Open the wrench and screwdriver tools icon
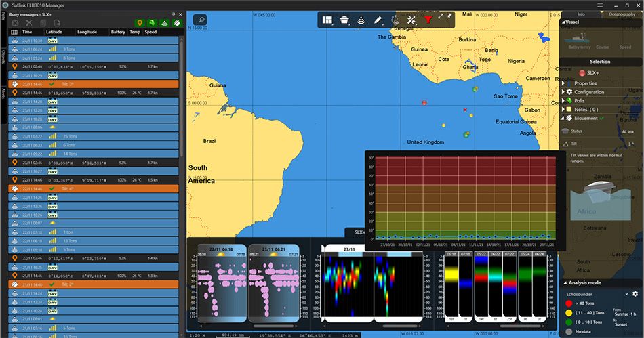644x338 pixels. pos(411,20)
